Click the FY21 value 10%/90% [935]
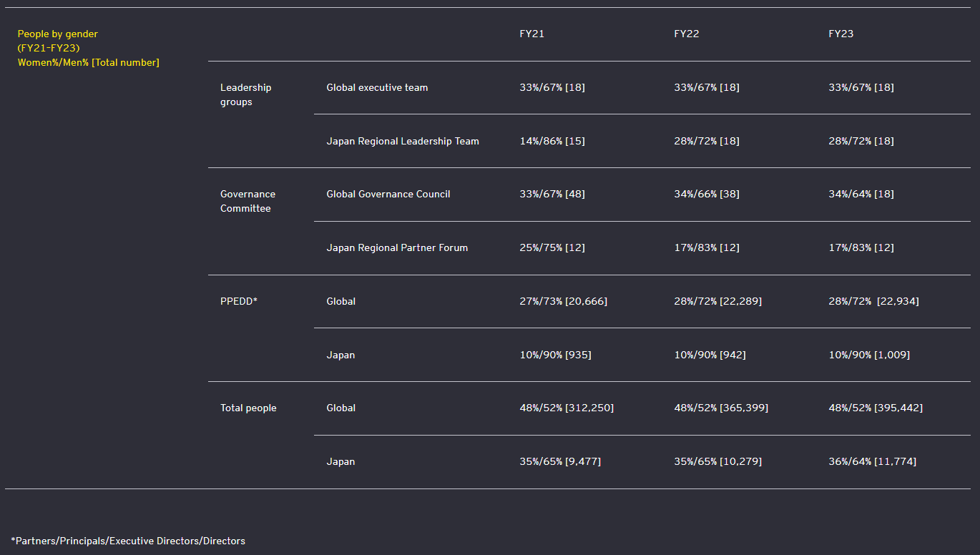Screen dimensions: 980x555 tap(555, 355)
